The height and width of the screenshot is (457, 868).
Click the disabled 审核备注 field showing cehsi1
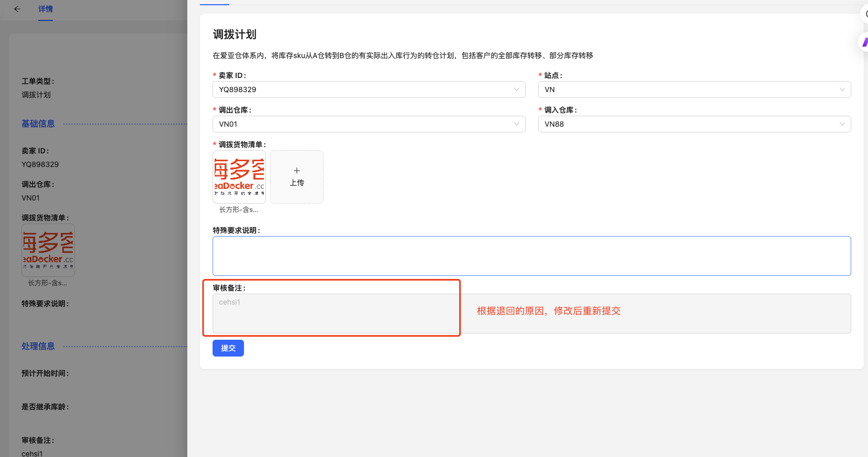coord(531,314)
